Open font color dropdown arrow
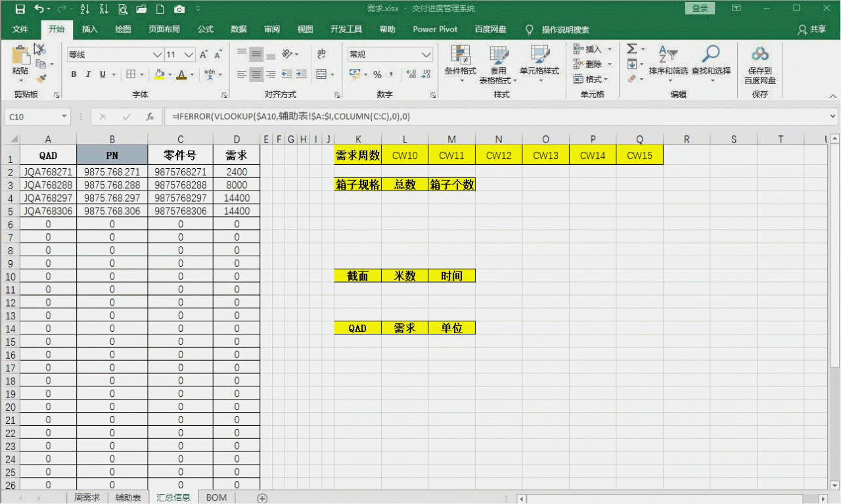 [192, 74]
